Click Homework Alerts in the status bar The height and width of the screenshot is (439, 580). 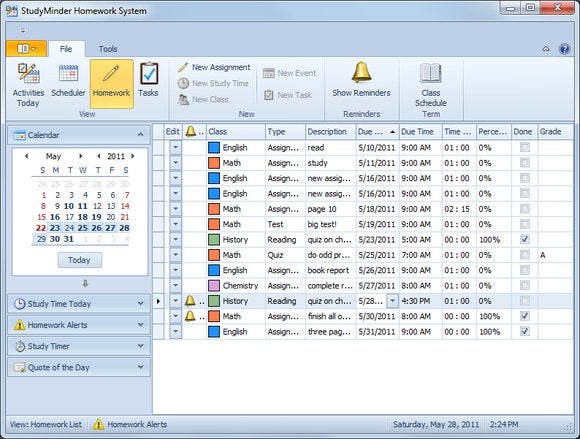[137, 425]
